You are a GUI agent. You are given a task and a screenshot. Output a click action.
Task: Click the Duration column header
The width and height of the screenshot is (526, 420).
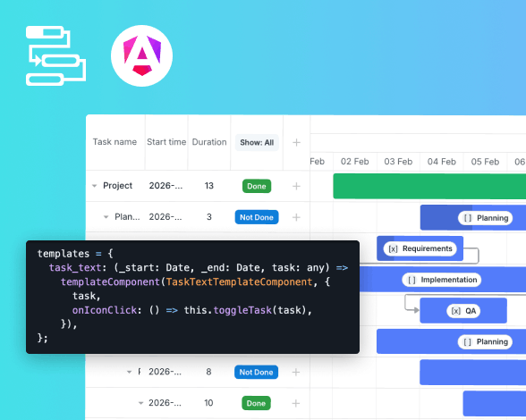tap(209, 142)
